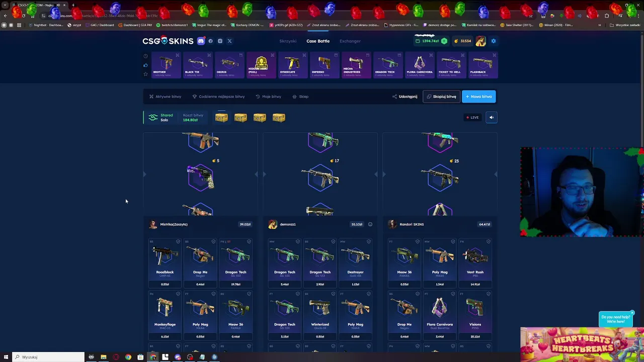The image size is (644, 362).
Task: Open the Flashback drop card
Action: (x=483, y=65)
